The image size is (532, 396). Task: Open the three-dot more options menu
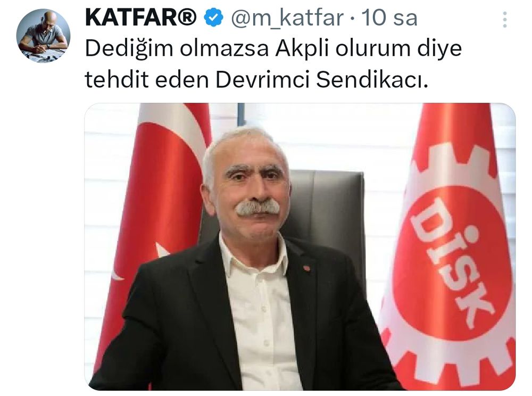click(504, 19)
